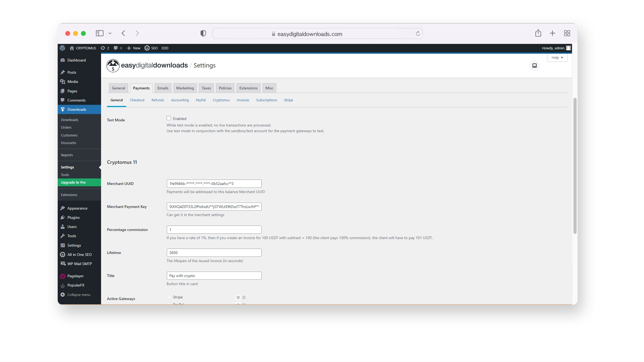
Task: Click the Help dropdown button
Action: 557,57
